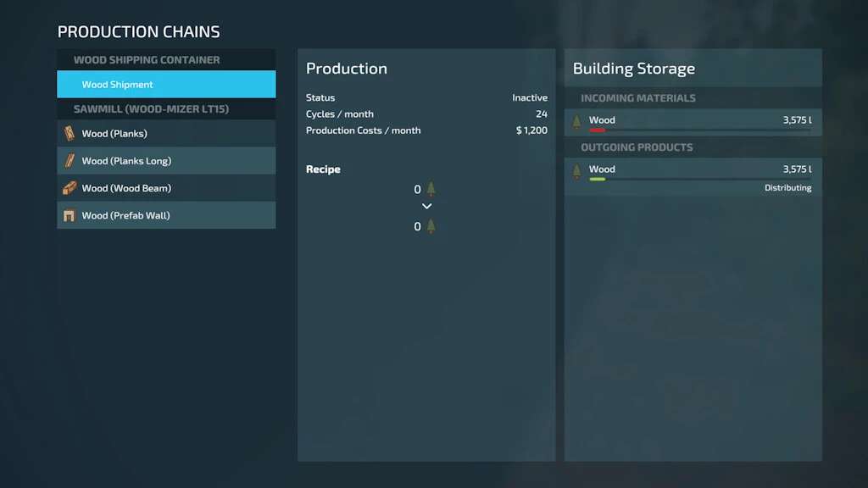The width and height of the screenshot is (868, 488).
Task: Click the Prefab Wall icon
Action: point(70,215)
